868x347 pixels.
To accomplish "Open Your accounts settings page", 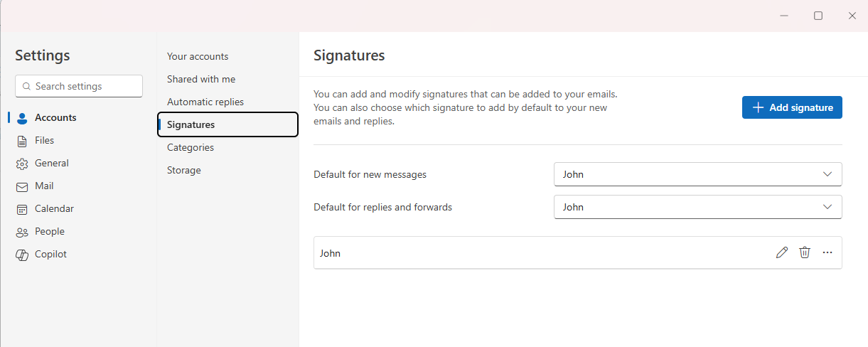I will 198,56.
